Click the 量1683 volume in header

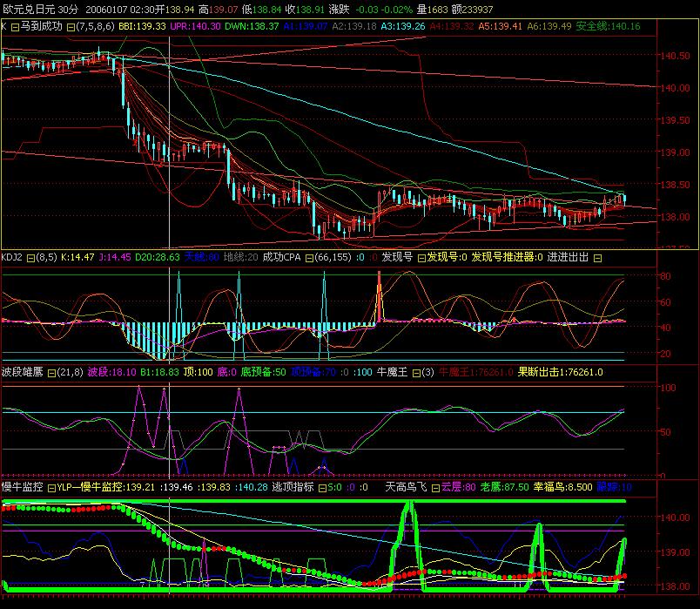point(432,10)
